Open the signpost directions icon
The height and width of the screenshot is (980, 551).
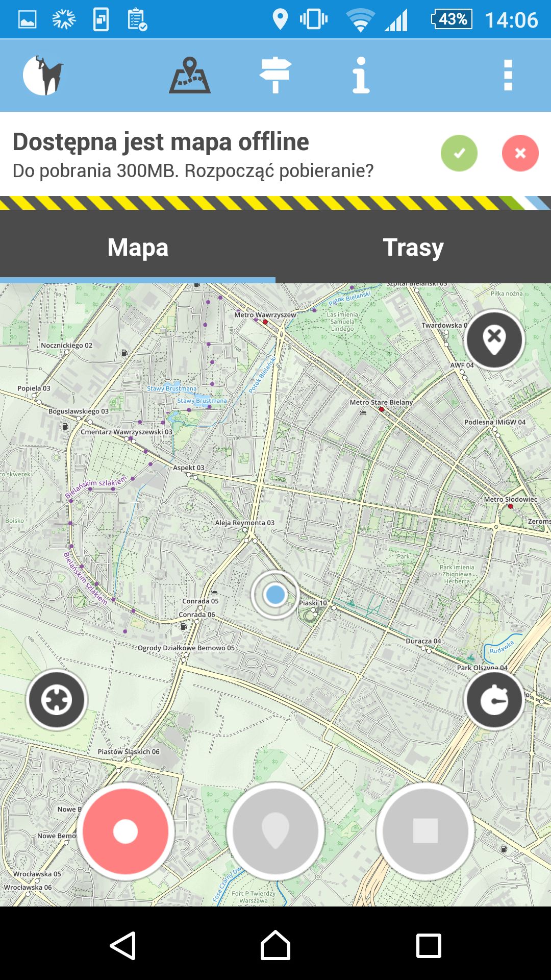tap(275, 75)
